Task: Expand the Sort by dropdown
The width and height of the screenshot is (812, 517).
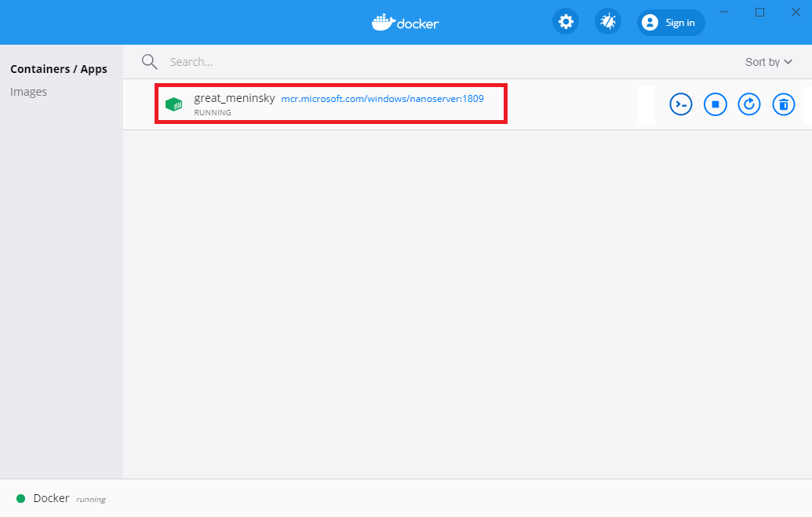Action: [x=768, y=62]
